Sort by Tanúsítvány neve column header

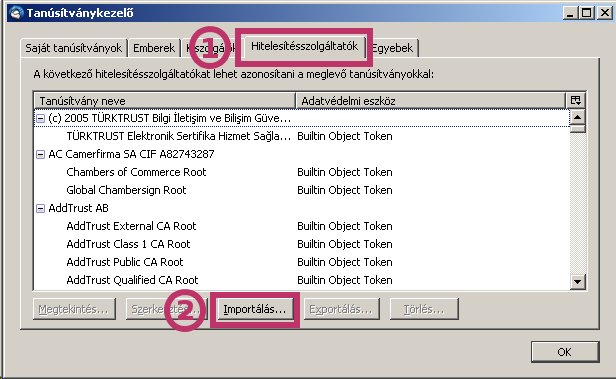(x=165, y=101)
